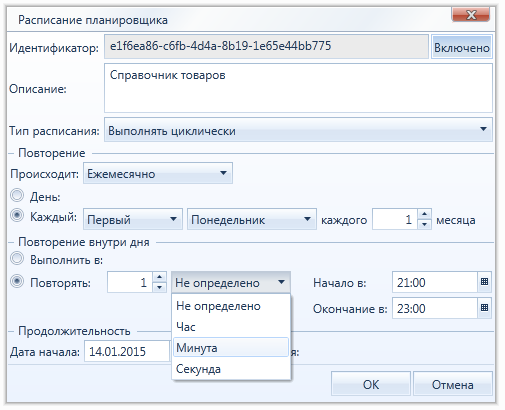This screenshot has width=505, height=410.
Task: Toggle the Включено button
Action: pyautogui.click(x=462, y=48)
